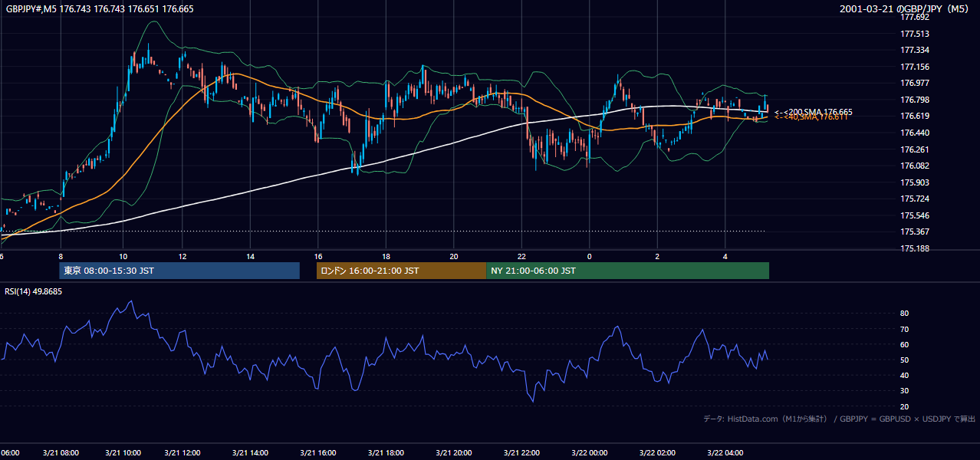Click hour label 10 under the price chart
Screen dimensions: 980x460
point(123,257)
